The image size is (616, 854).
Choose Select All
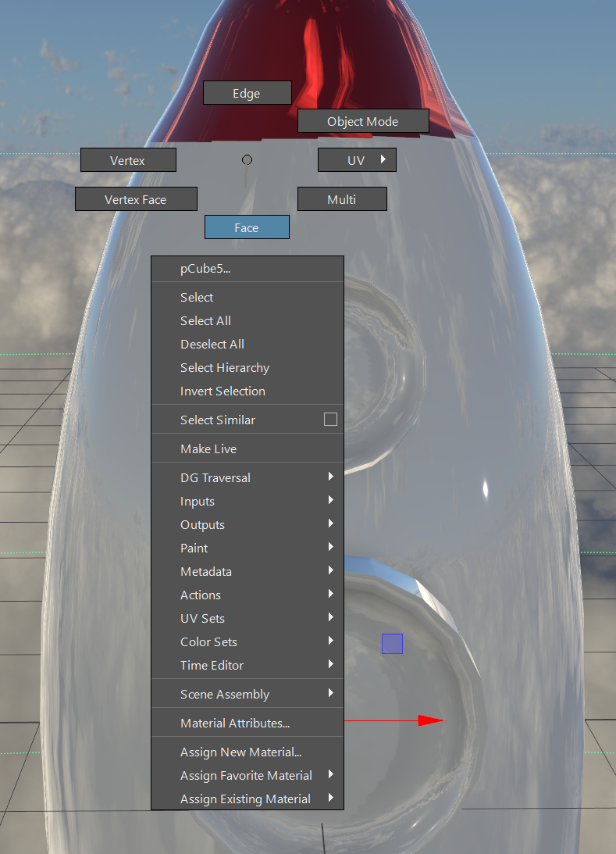pos(247,321)
